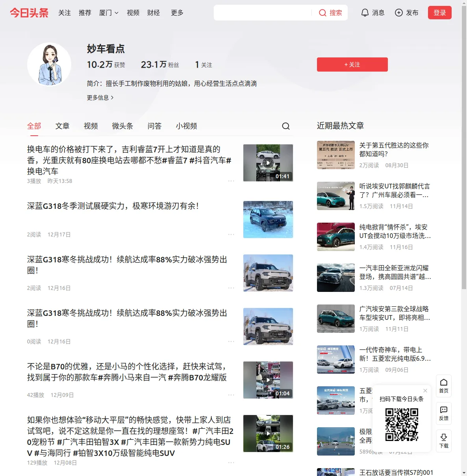Search within the profile's posts
The height and width of the screenshot is (476, 467).
click(286, 126)
